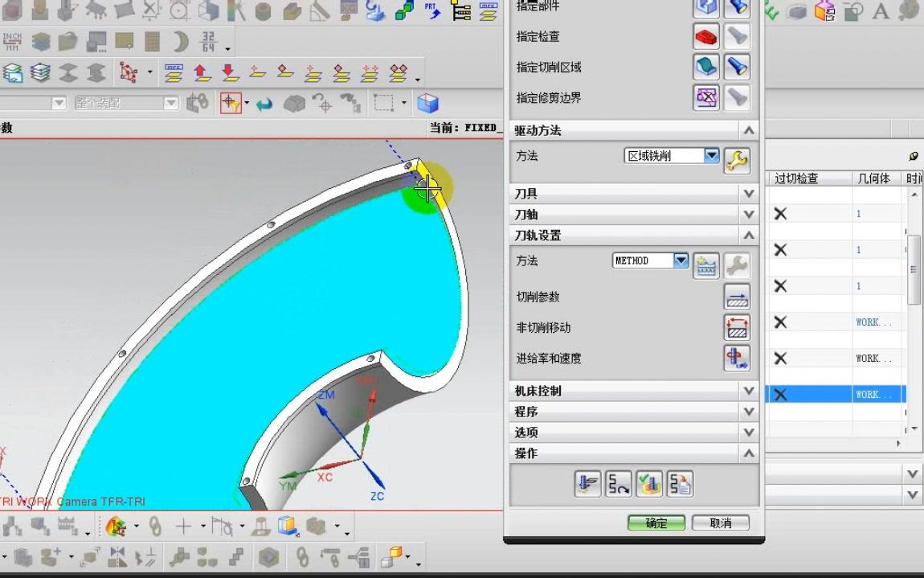Screen dimensions: 924x578
Task: Collapse the 刀轨设置 section
Action: pos(747,235)
